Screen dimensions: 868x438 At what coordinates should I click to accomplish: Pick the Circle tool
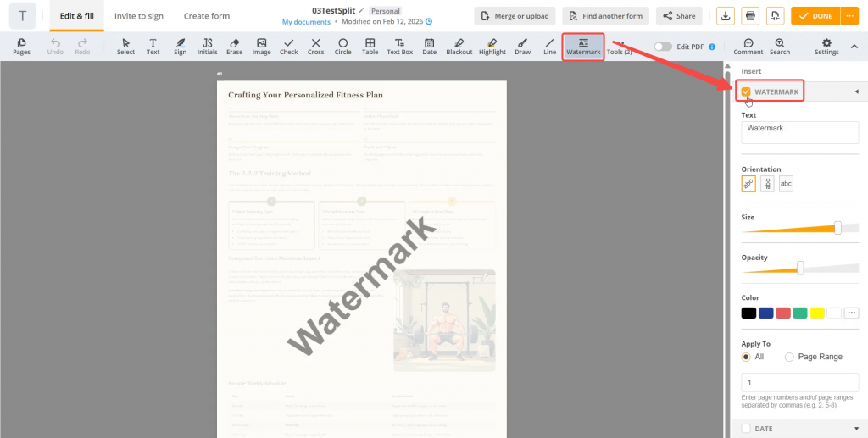(x=342, y=47)
